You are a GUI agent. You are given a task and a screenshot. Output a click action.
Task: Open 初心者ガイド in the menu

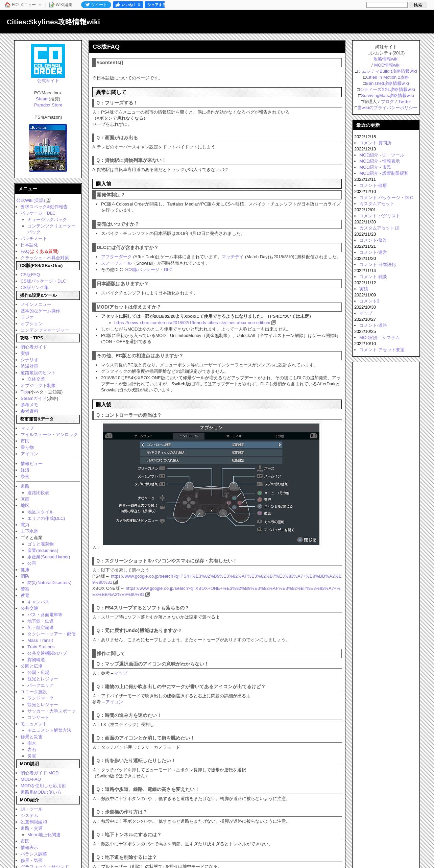tap(34, 347)
